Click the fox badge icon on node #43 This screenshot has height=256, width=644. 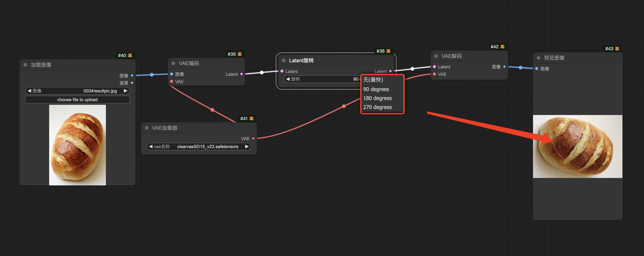coord(617,48)
